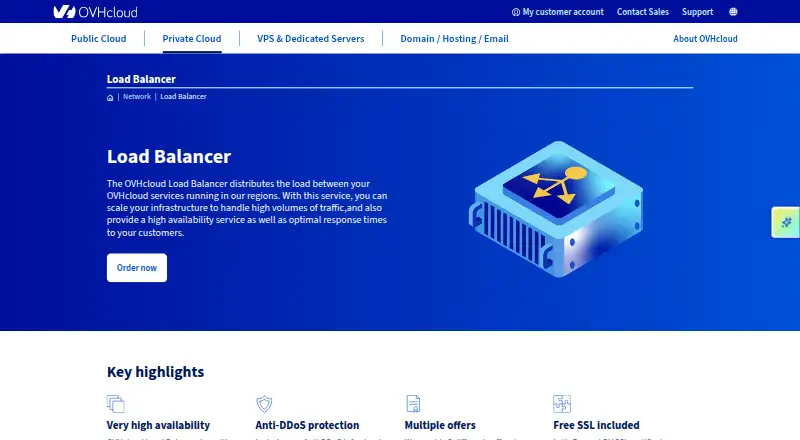Click the large Load Balancer hero title
This screenshot has width=800, height=440.
169,156
